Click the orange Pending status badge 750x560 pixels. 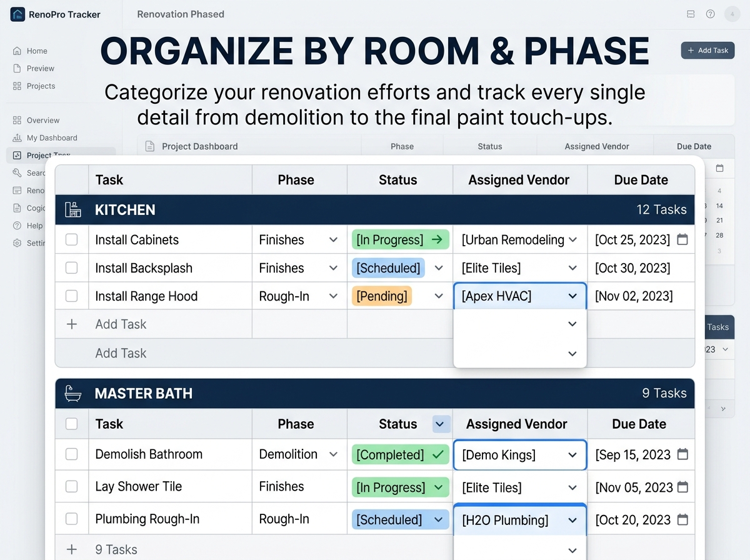point(382,296)
